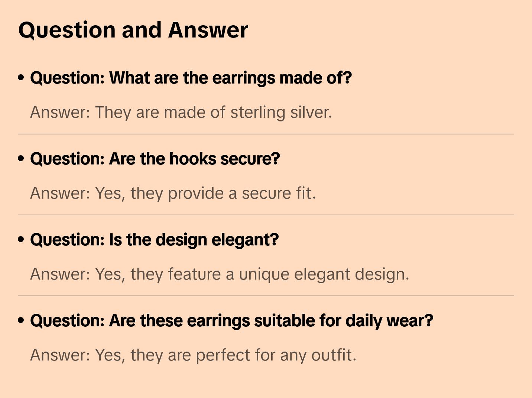
Task: Click the word "Answer:" in the sterling silver line
Action: [60, 112]
